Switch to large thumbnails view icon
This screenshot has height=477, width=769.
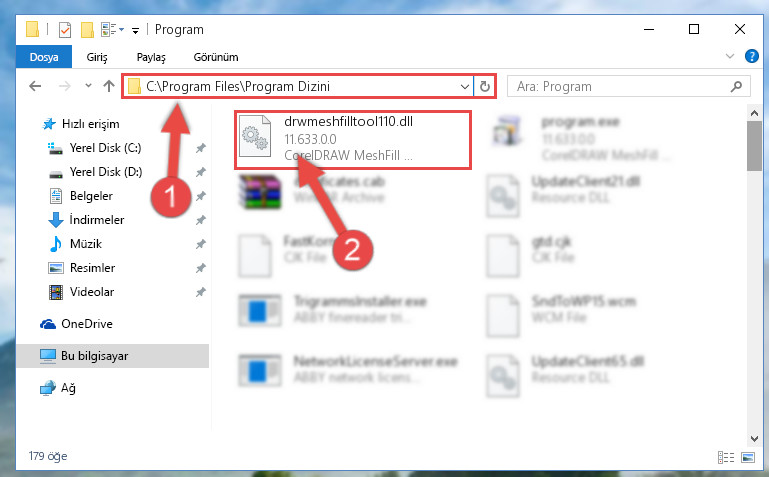click(x=748, y=457)
